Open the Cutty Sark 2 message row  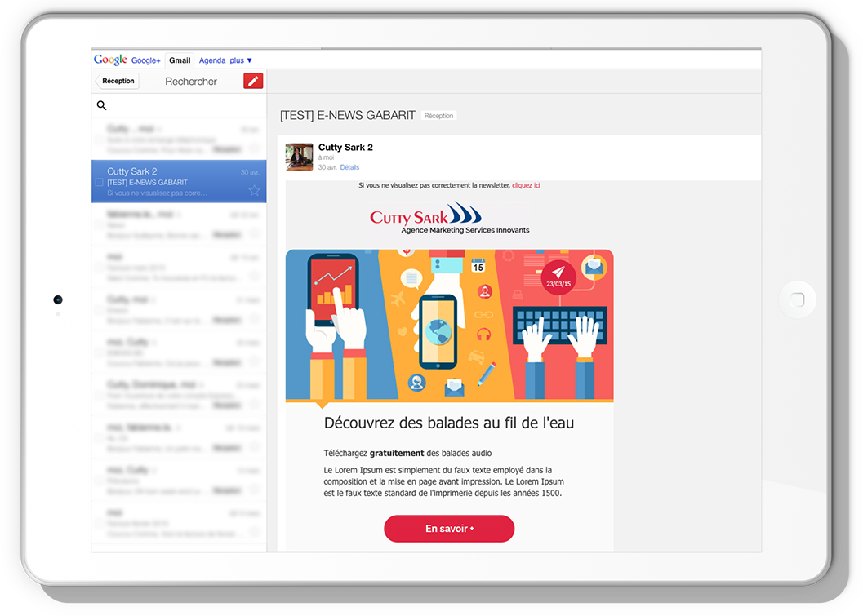click(179, 181)
